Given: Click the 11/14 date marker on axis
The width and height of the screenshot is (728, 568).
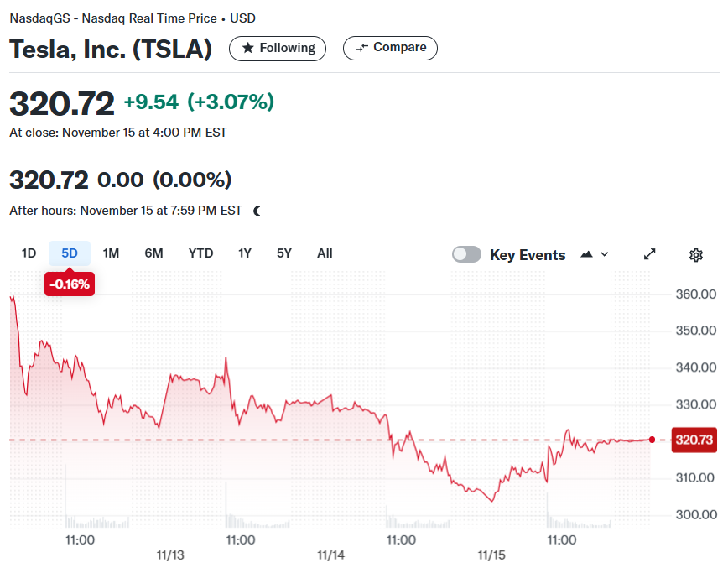Looking at the screenshot, I should coord(330,555).
